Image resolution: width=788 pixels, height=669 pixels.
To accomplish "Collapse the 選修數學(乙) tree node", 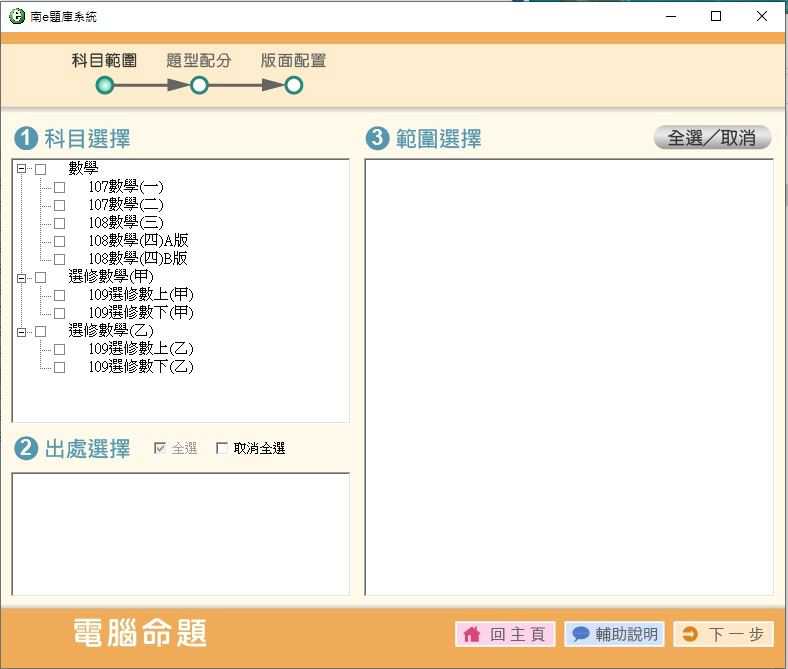I will (x=22, y=332).
